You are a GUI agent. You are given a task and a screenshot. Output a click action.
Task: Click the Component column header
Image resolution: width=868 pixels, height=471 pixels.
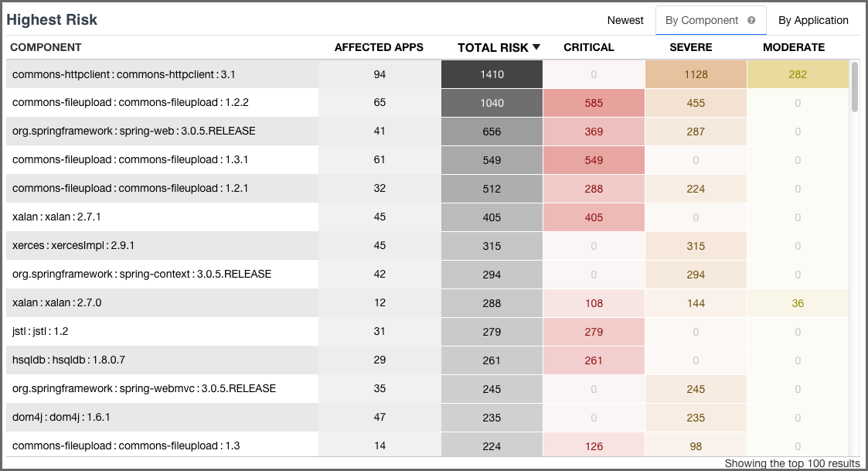[x=46, y=47]
